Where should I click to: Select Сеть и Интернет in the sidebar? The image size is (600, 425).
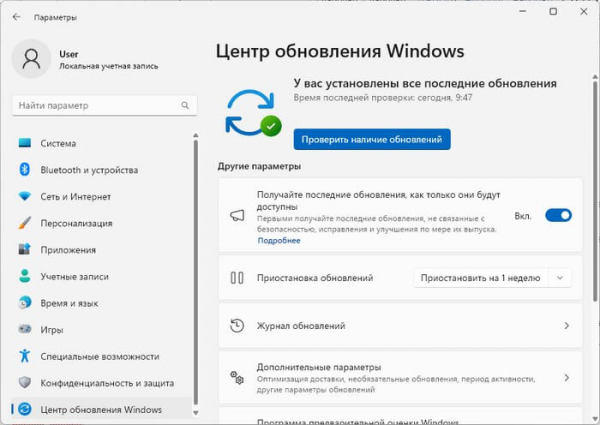point(102,196)
